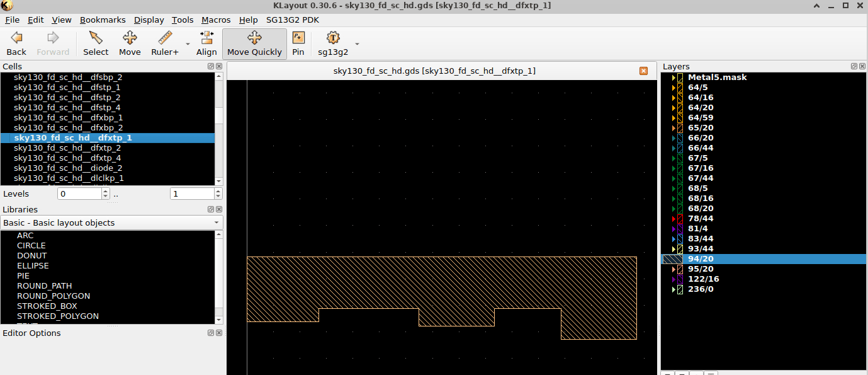The height and width of the screenshot is (375, 868).
Task: Select cell sky130_fd_sc_hd__dfxtp_2
Action: (x=67, y=148)
